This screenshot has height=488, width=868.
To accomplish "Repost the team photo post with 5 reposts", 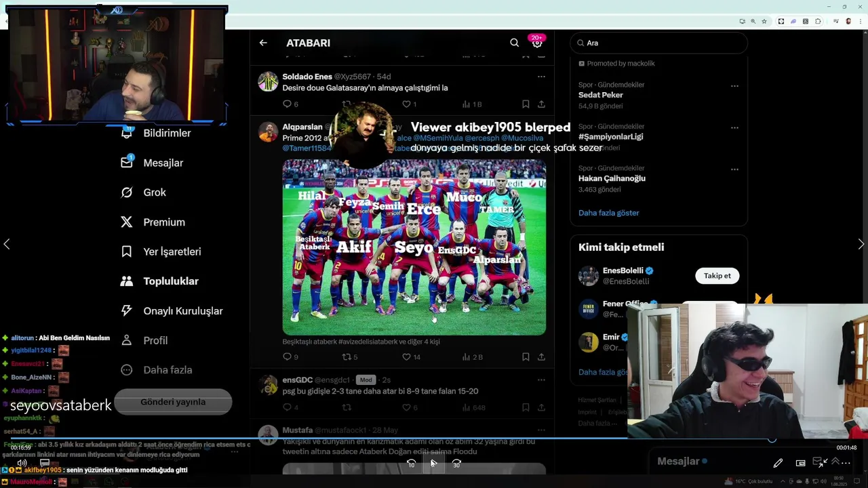I will (347, 357).
